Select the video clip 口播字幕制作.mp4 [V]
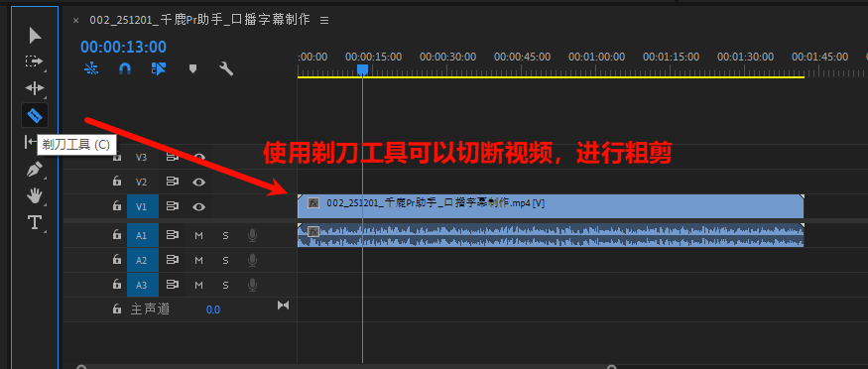Screen dimensions: 868x369 tap(551, 206)
